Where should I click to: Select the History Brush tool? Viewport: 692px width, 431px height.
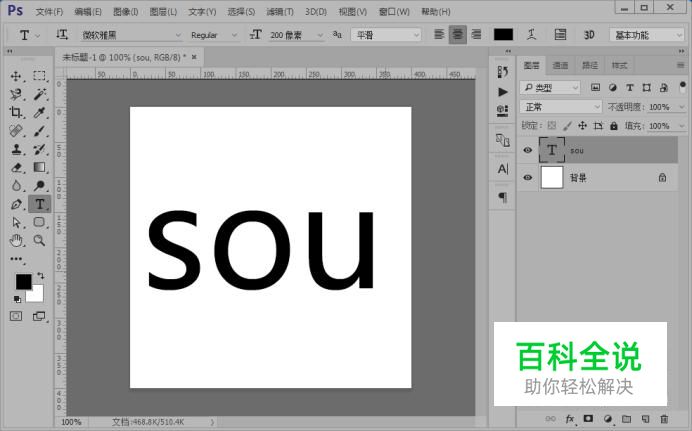[39, 149]
